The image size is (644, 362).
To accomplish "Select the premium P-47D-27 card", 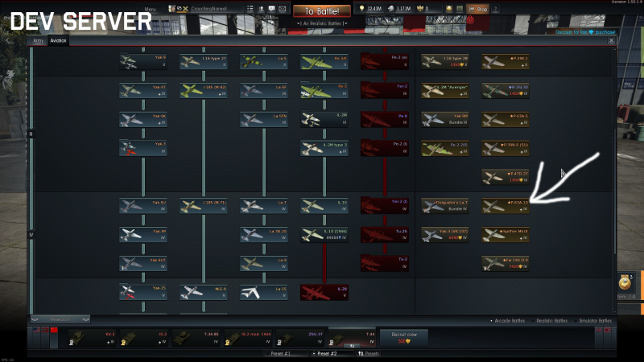I will [x=506, y=177].
